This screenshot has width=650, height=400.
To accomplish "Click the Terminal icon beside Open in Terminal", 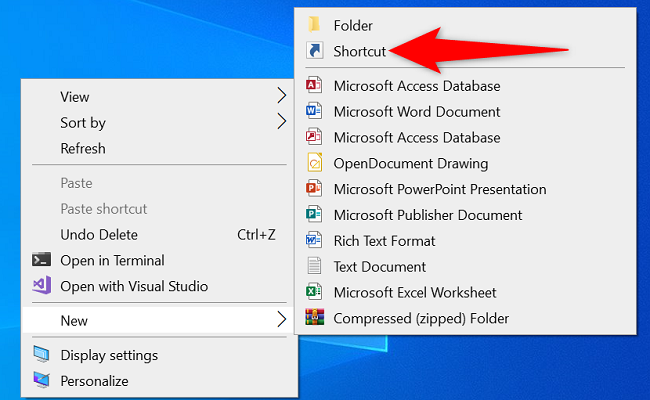I will pos(41,259).
